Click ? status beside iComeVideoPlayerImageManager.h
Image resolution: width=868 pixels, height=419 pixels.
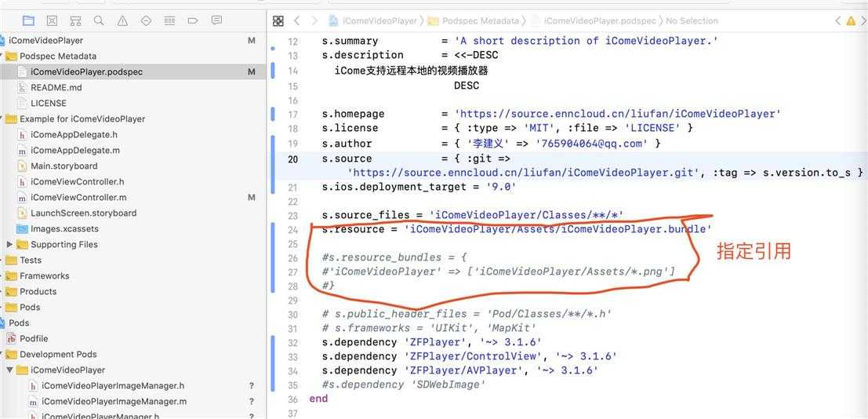coord(252,386)
